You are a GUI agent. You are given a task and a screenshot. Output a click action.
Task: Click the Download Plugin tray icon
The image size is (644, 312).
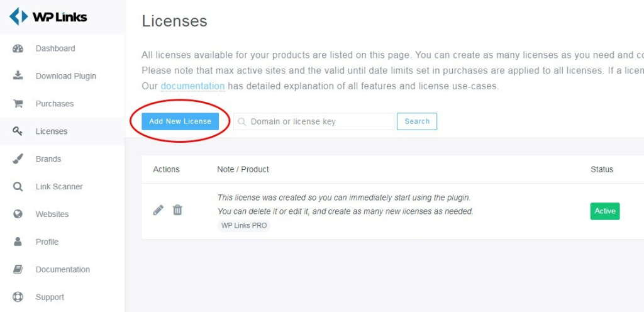point(18,76)
